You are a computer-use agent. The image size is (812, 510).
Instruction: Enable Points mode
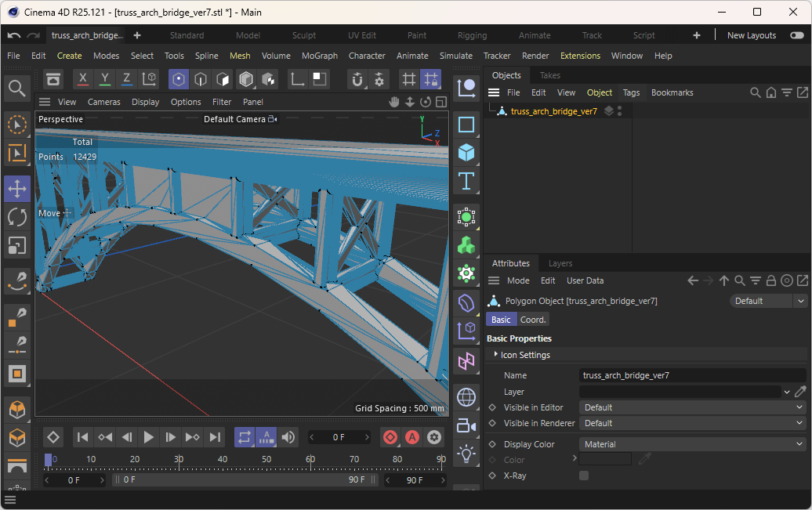coord(179,79)
